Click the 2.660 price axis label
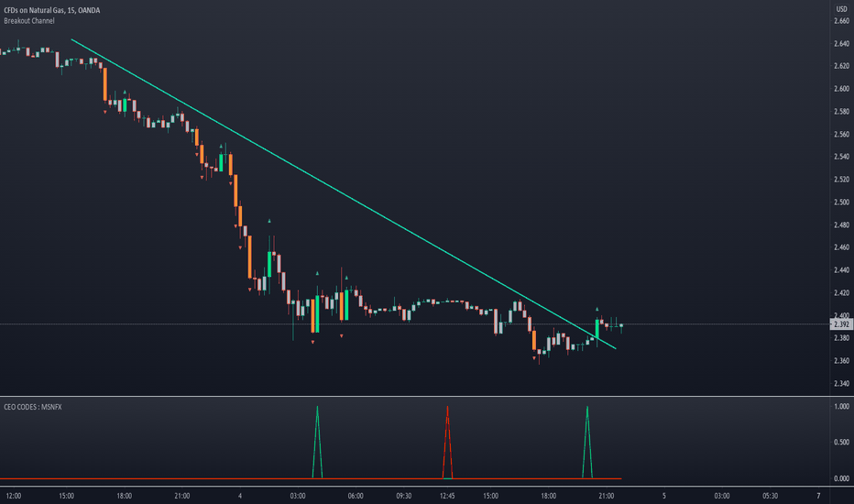 pyautogui.click(x=841, y=21)
